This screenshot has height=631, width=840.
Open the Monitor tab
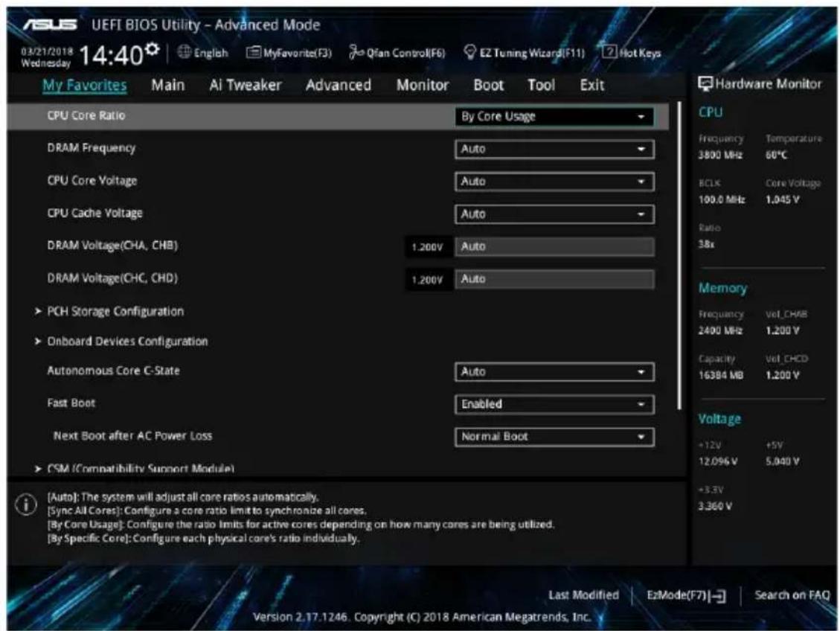(423, 85)
